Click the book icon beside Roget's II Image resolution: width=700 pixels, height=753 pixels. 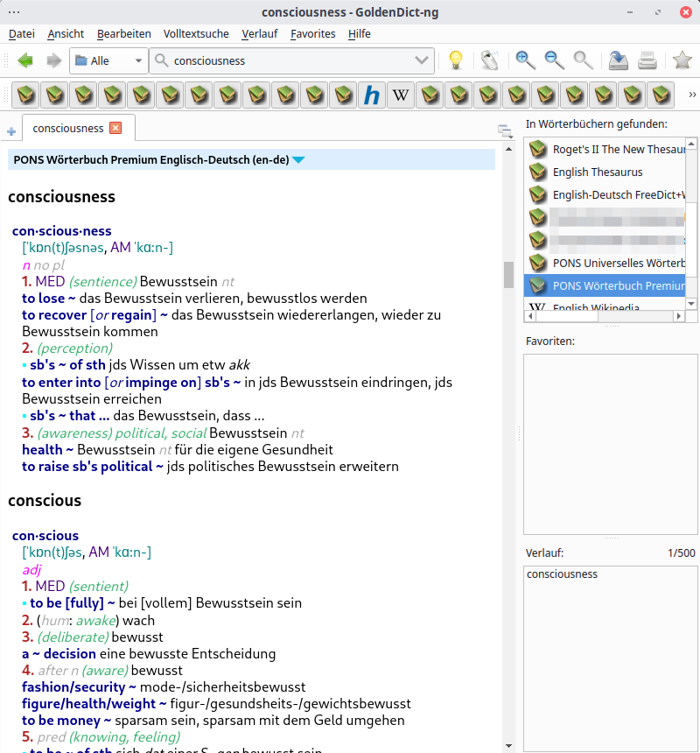[x=538, y=150]
